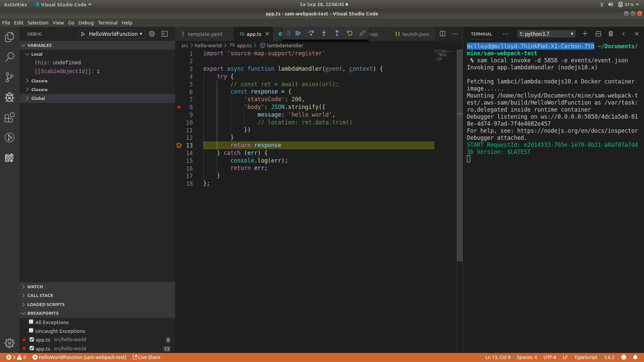Open the Debug menu
Viewport: 644px width, 362px height.
(86, 22)
